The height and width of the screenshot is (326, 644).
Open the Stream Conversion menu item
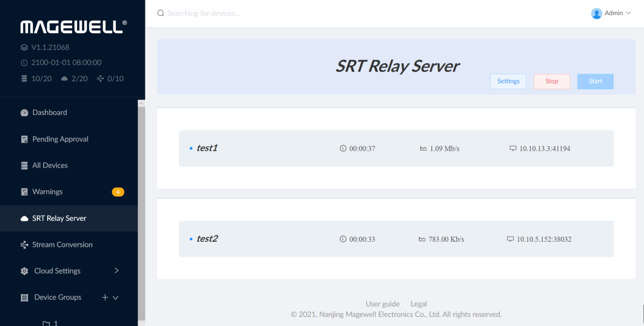62,245
